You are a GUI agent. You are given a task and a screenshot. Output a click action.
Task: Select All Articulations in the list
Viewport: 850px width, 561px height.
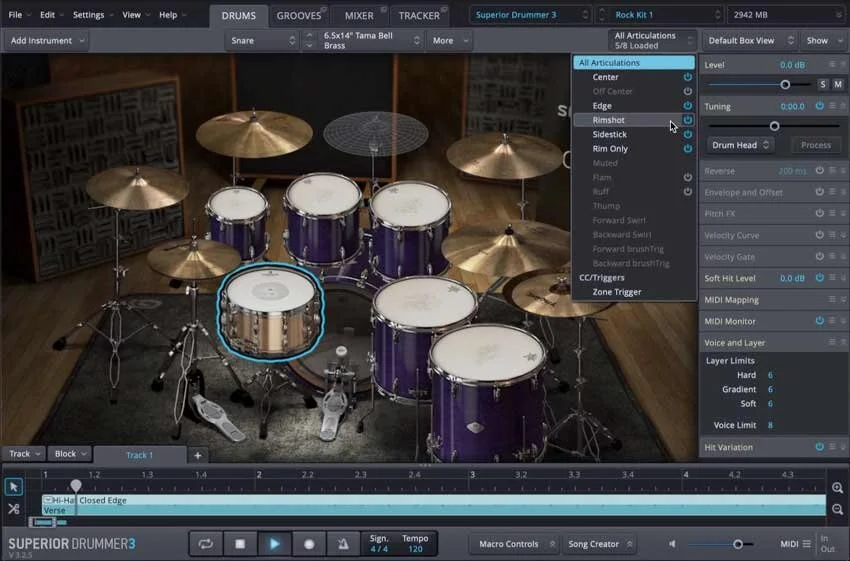point(634,63)
